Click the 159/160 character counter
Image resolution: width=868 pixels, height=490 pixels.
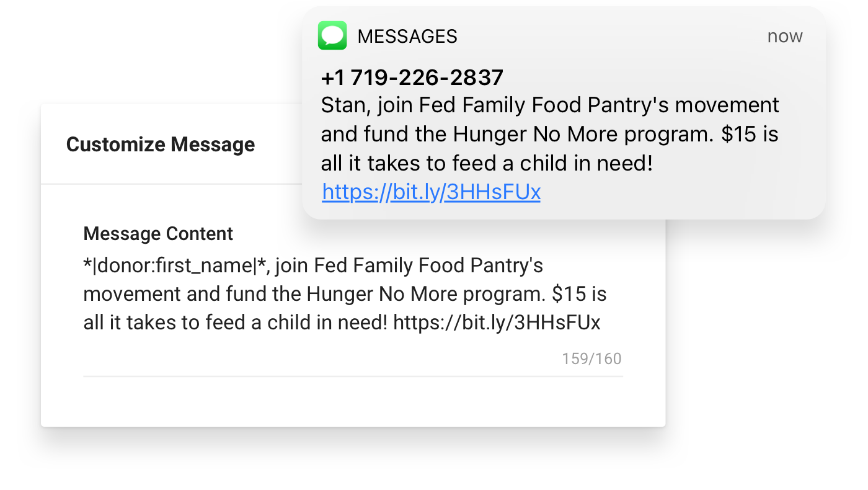coord(591,359)
